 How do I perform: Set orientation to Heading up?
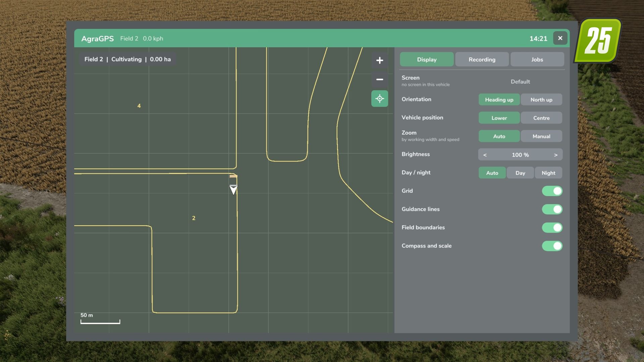[x=499, y=100]
